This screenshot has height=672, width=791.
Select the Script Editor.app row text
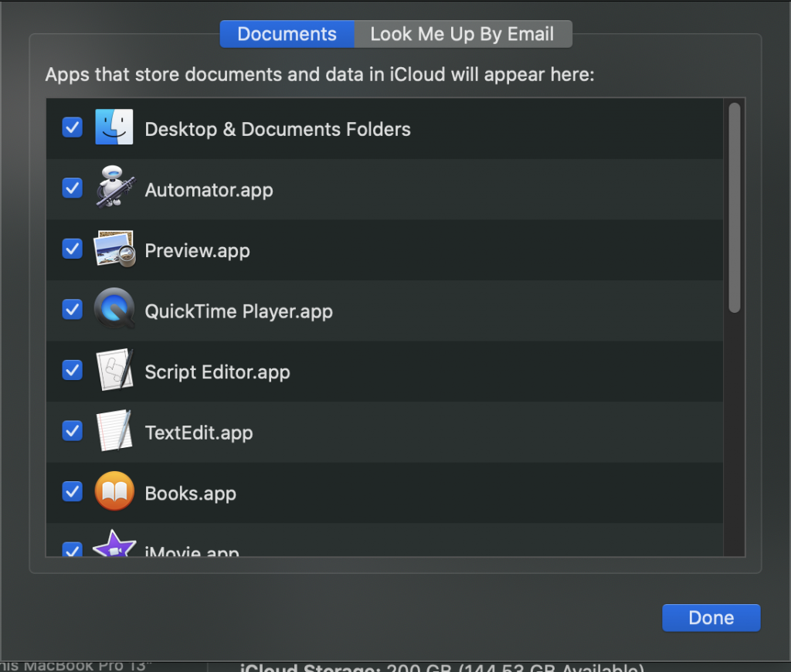[217, 372]
